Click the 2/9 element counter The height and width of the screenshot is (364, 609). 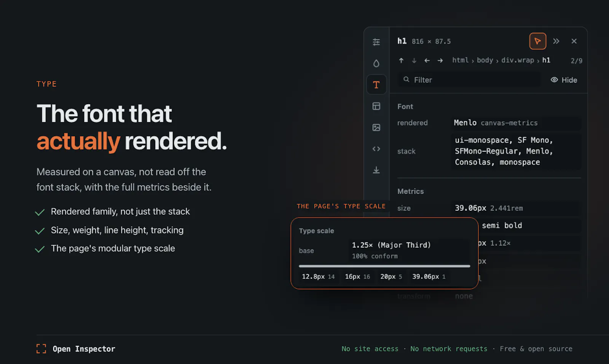pos(576,61)
